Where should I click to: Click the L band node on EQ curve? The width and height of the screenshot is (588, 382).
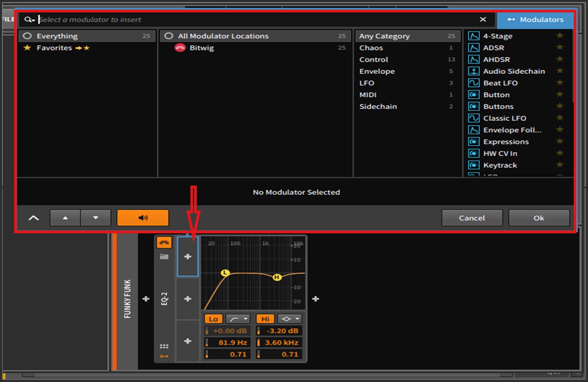[x=225, y=273]
